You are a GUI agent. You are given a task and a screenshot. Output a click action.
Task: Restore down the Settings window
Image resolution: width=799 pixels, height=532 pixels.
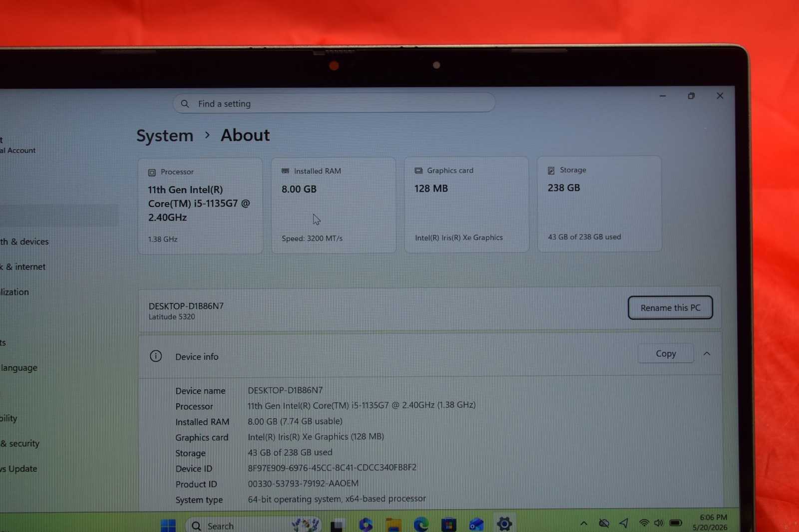[691, 96]
